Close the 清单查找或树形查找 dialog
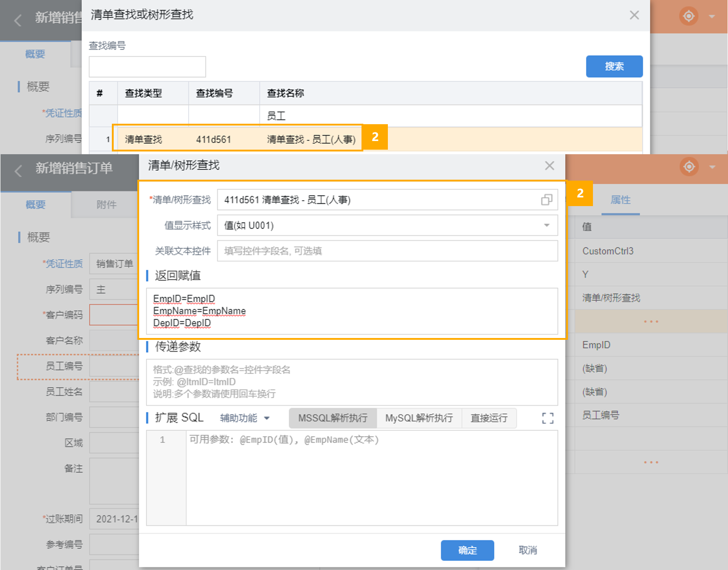The width and height of the screenshot is (728, 570). (x=634, y=15)
